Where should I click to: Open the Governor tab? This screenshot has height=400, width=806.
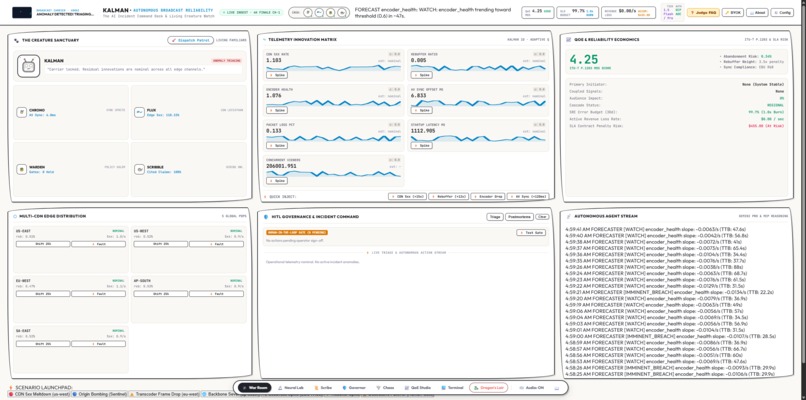point(354,388)
